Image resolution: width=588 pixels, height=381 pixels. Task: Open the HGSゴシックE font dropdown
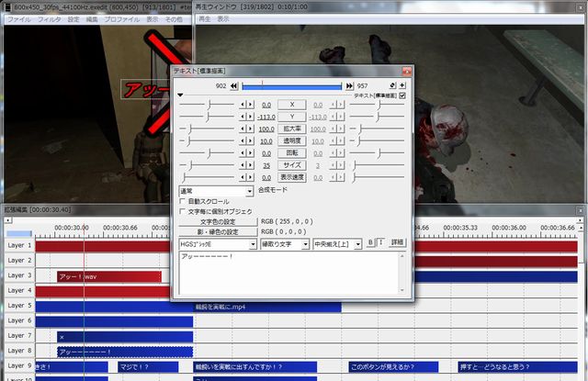(x=218, y=244)
